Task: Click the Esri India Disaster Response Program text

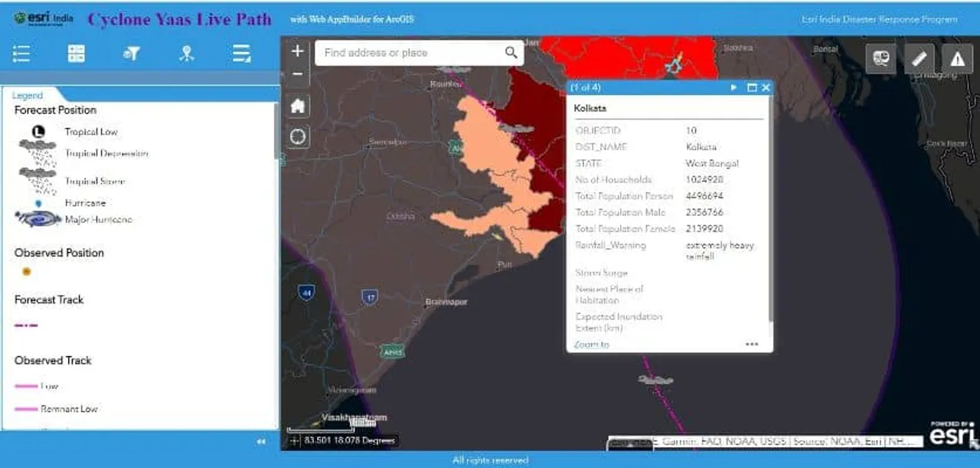Action: pos(880,19)
